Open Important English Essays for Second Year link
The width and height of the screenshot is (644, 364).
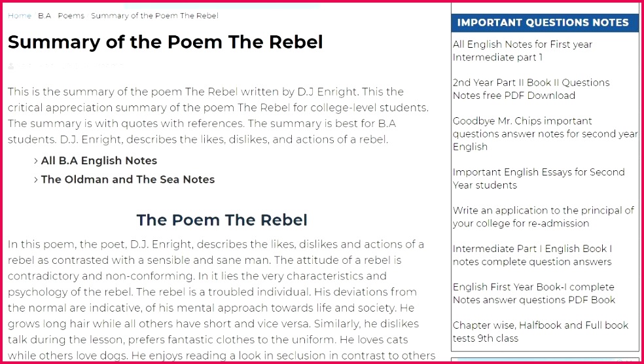(538, 179)
